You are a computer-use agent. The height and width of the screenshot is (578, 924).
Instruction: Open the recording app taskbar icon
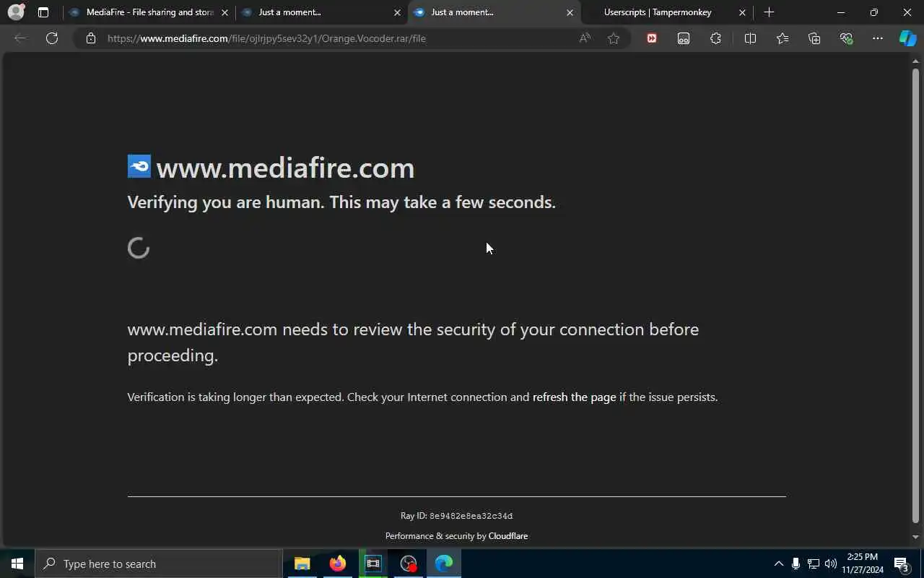tap(409, 564)
